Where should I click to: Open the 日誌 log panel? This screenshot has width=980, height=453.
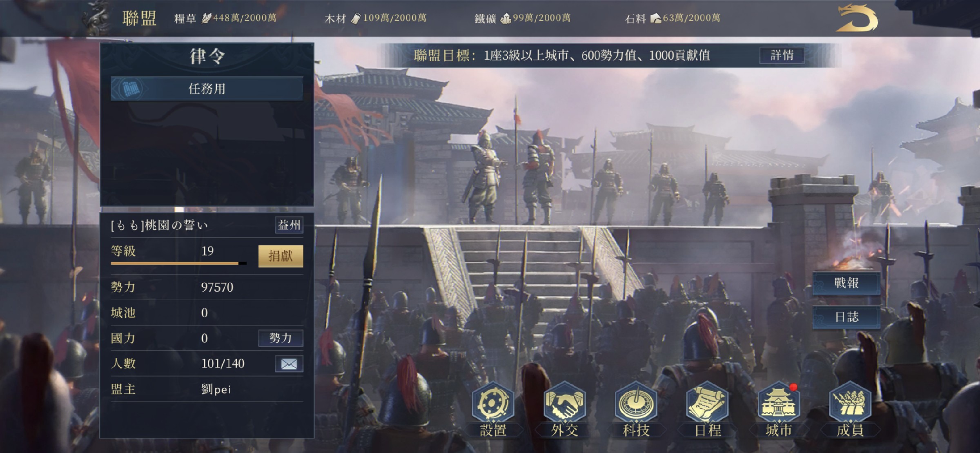tap(846, 317)
